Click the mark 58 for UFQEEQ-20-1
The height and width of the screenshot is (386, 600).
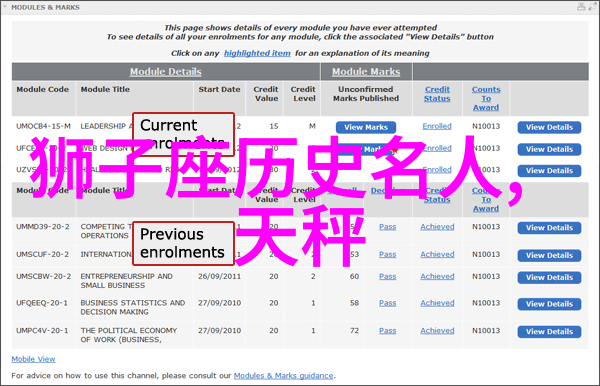[x=354, y=303]
